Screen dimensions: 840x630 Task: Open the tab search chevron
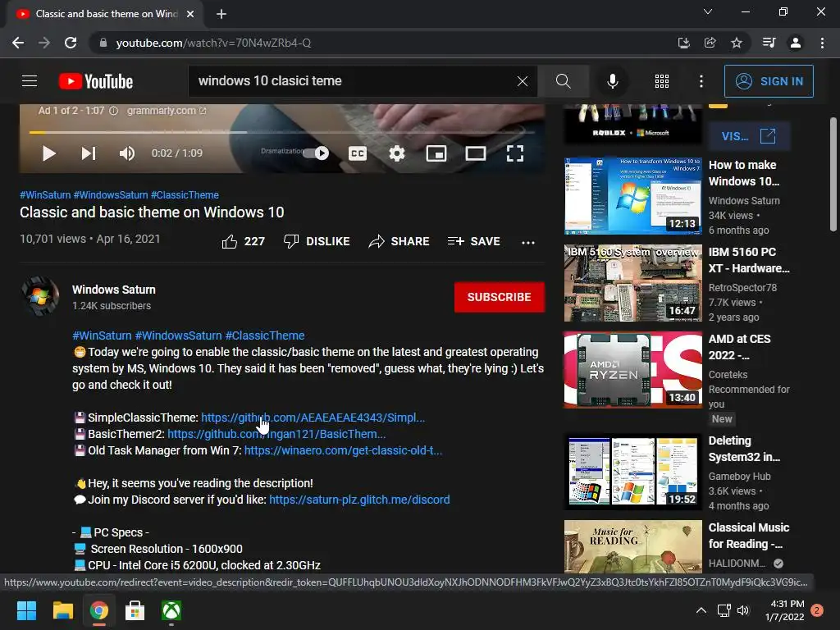click(x=708, y=11)
